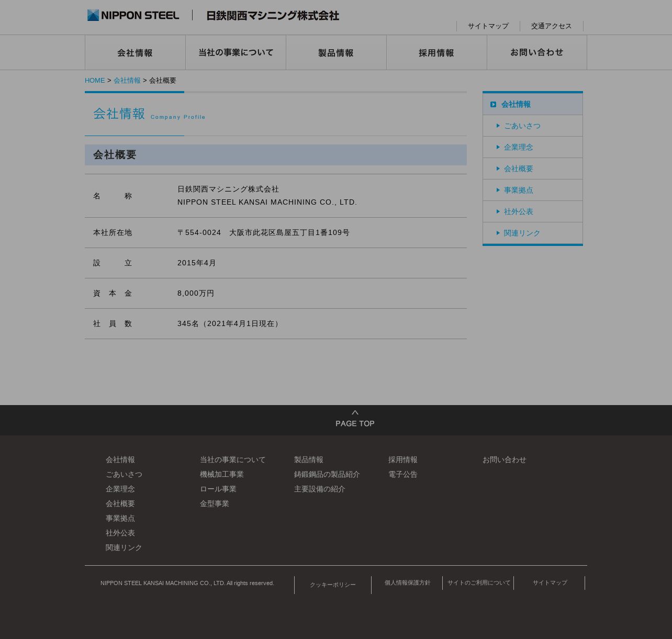Open 鋳鍛鋼品の製品紹介 in the footer
The width and height of the screenshot is (672, 639).
(x=327, y=474)
